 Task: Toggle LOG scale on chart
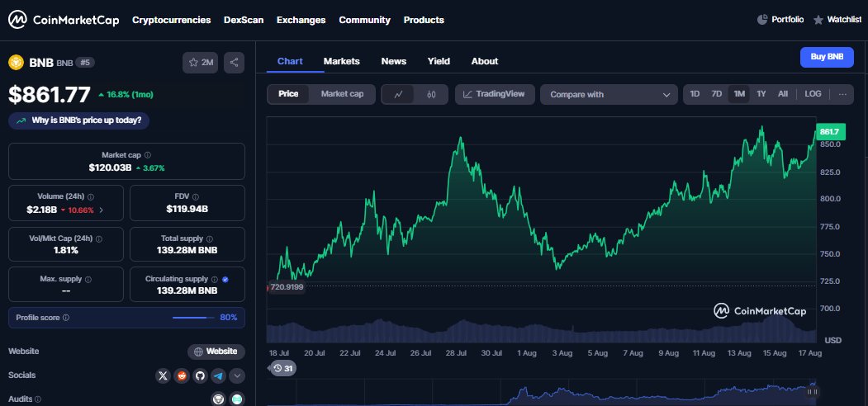point(813,94)
